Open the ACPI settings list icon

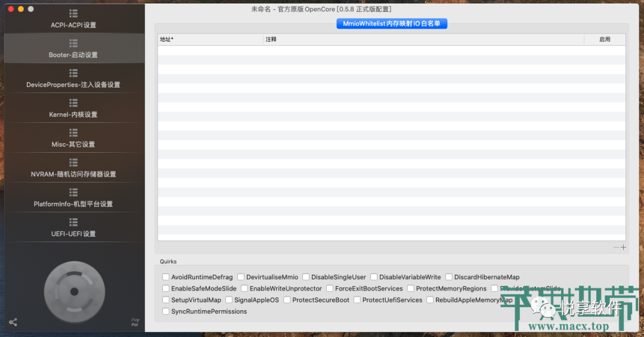point(73,14)
